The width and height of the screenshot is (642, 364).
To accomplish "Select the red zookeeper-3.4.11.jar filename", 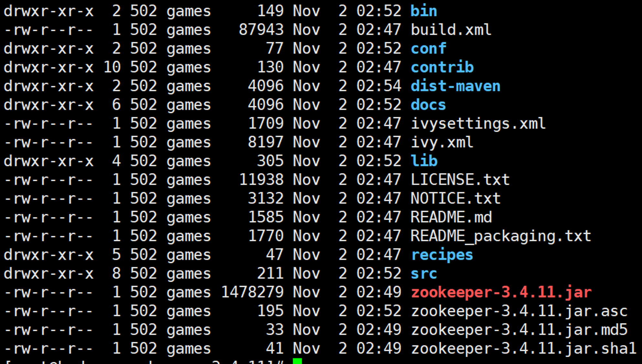I will [501, 292].
